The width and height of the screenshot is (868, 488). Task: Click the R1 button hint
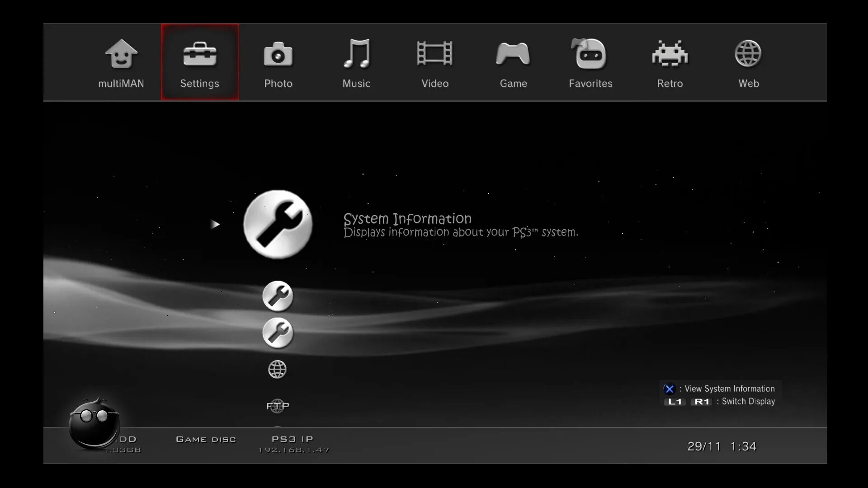click(x=702, y=402)
